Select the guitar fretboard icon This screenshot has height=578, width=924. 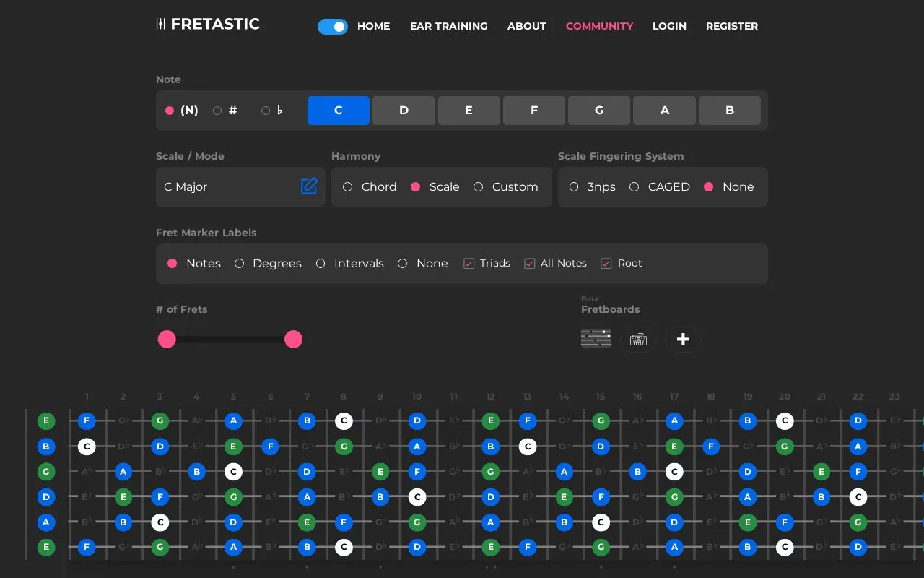[596, 339]
